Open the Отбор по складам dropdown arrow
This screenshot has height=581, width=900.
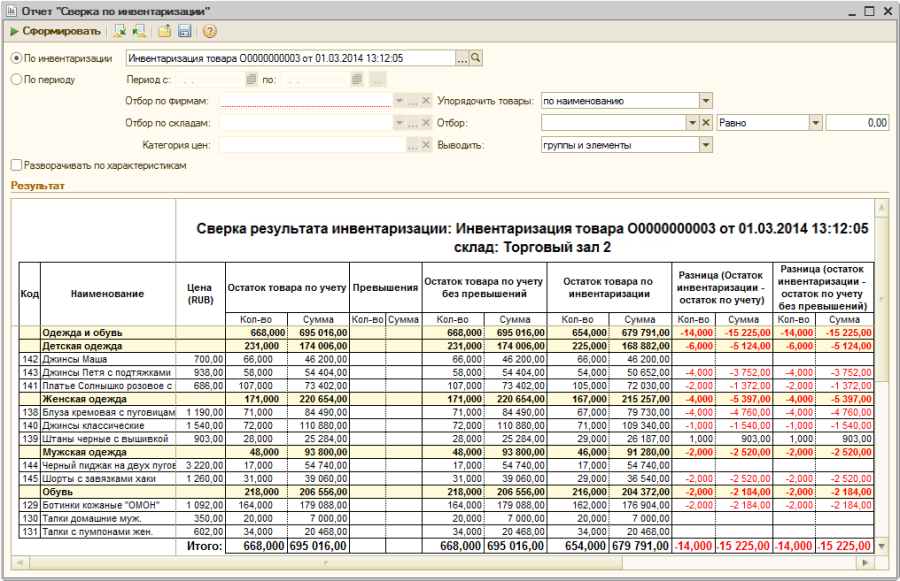click(x=399, y=123)
